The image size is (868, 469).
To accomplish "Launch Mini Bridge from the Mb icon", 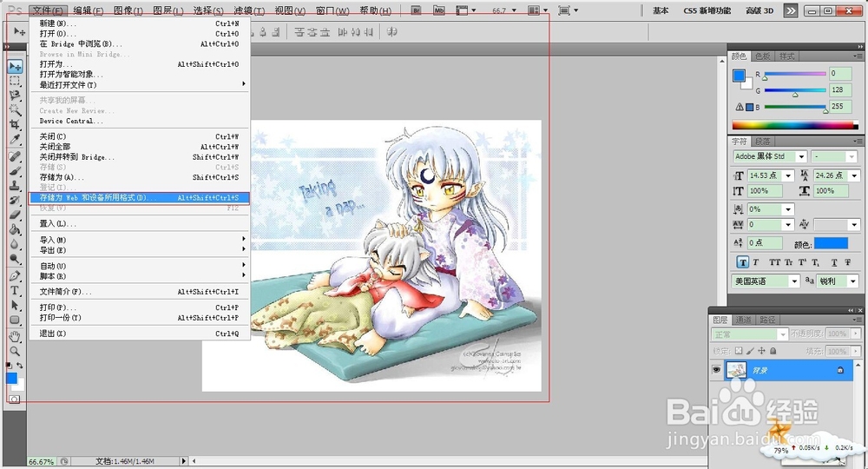I will (x=438, y=10).
